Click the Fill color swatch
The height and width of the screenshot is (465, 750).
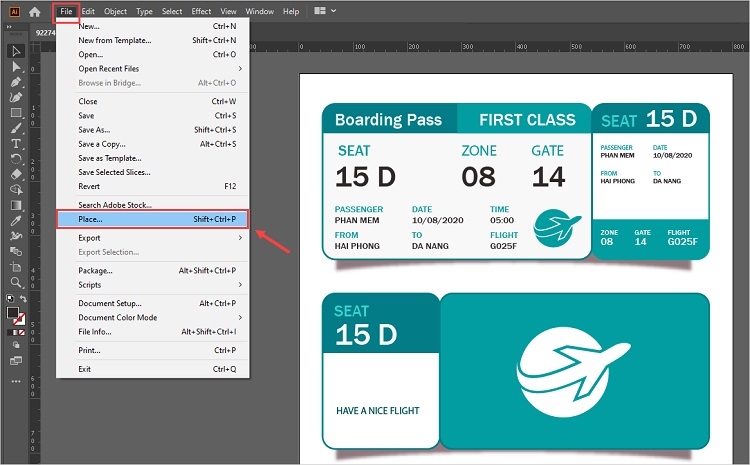(12, 312)
